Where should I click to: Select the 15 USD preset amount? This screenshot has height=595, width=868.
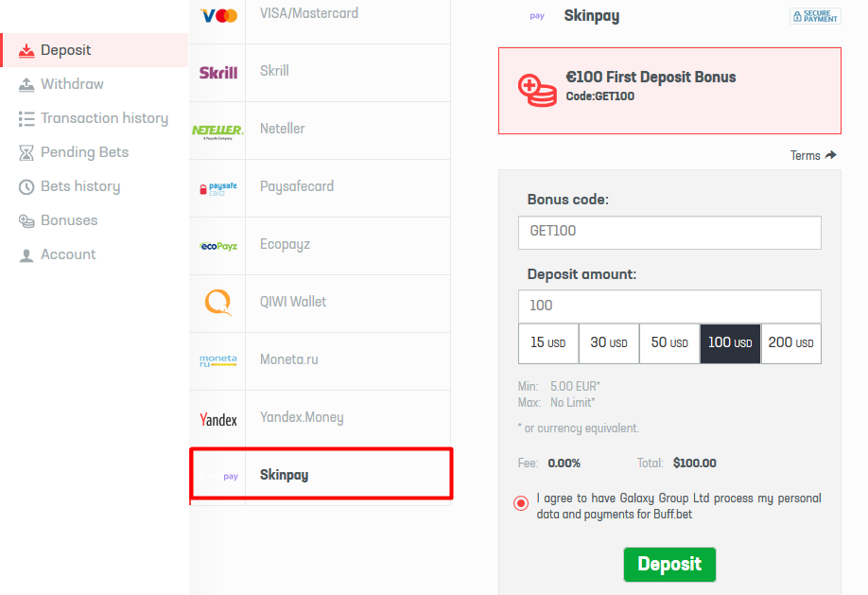[x=548, y=343]
